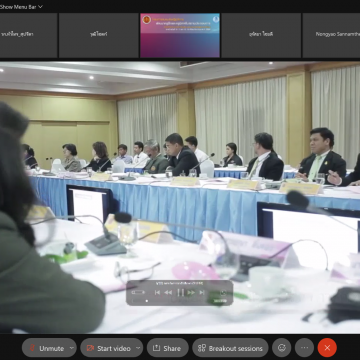The height and width of the screenshot is (360, 360).
Task: Leave meeting with red X button
Action: (327, 348)
